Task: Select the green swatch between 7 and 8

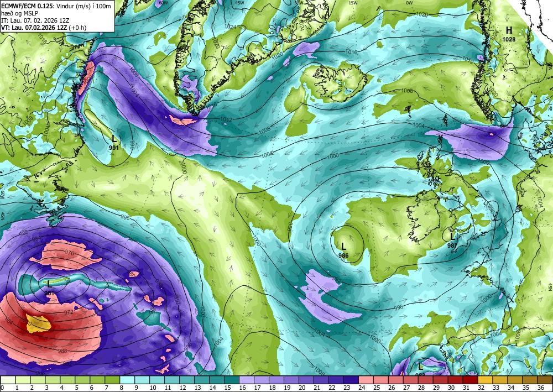Action: 112,380
